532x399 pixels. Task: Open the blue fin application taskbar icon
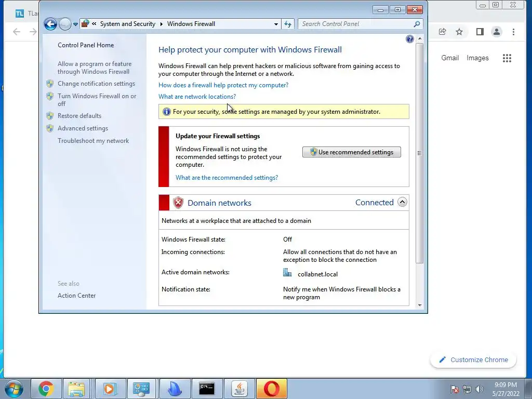[x=175, y=389]
